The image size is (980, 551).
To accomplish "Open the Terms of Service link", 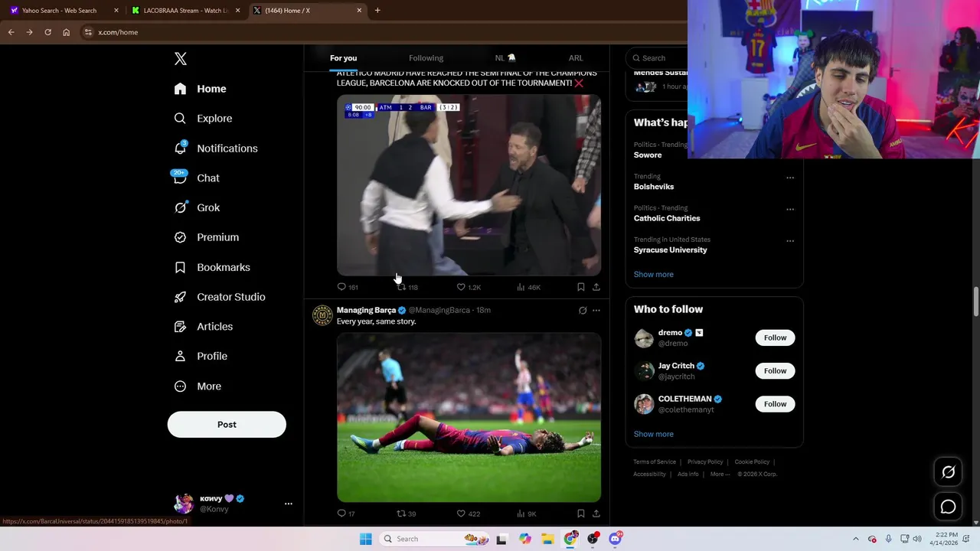I will click(x=655, y=462).
